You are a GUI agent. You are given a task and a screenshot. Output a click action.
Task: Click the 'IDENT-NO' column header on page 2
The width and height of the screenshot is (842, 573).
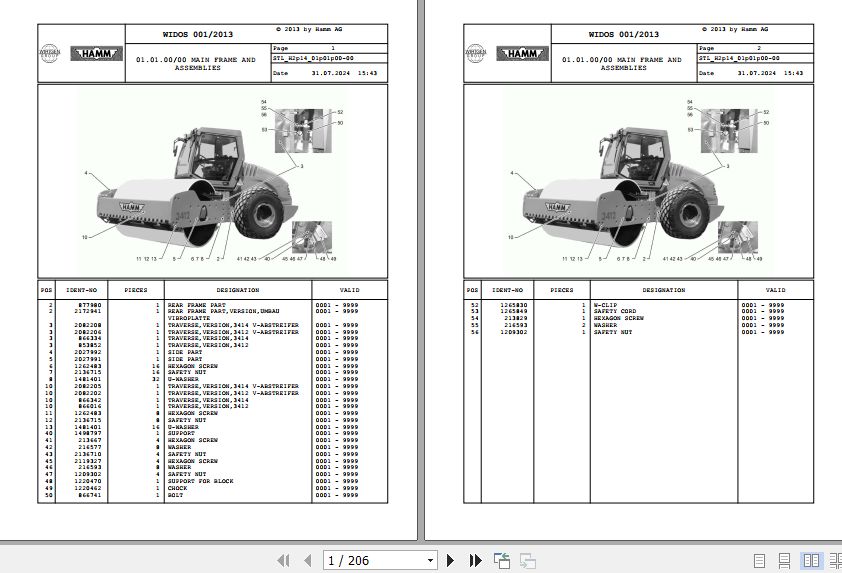507,290
